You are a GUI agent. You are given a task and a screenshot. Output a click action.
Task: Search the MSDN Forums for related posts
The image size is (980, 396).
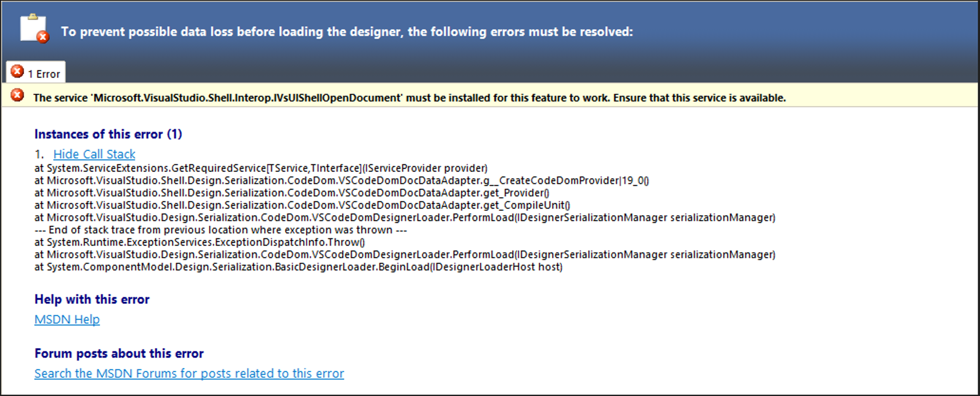tap(189, 373)
